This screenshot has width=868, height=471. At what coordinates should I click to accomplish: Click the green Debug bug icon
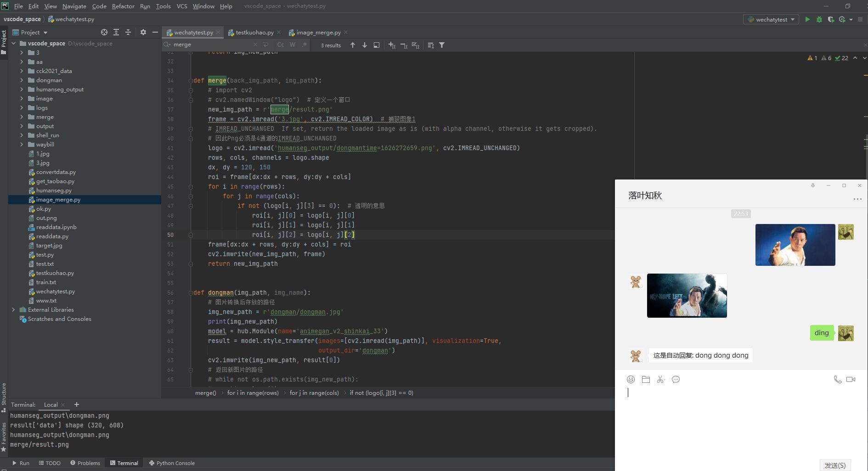819,19
